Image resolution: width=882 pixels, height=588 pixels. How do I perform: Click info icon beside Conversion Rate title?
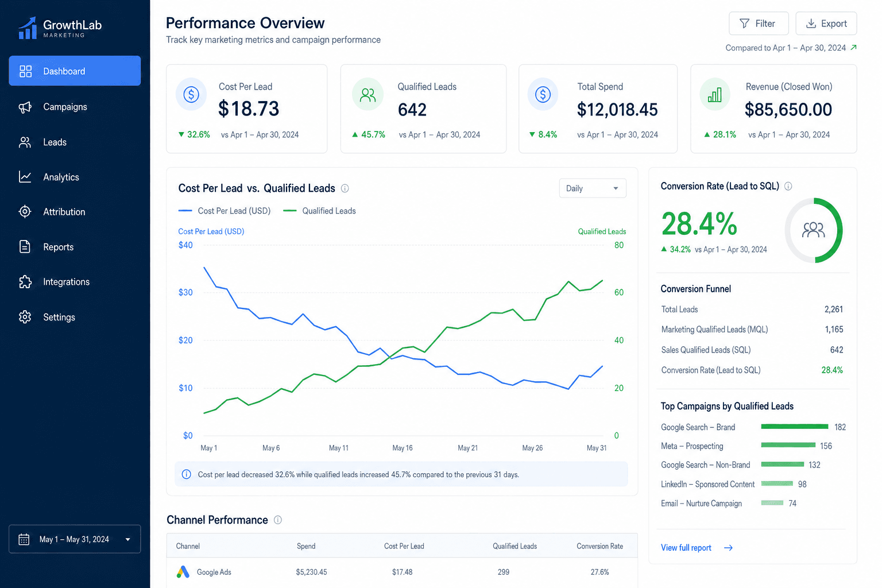tap(788, 186)
